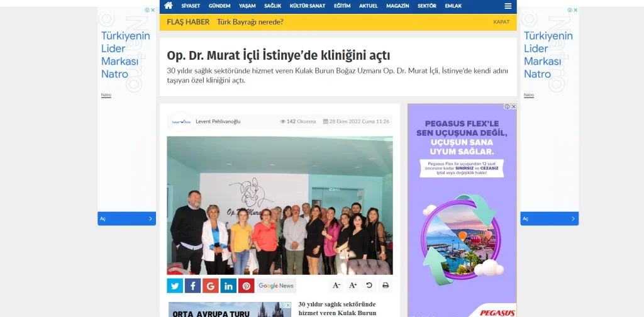Print the article

coord(386,286)
